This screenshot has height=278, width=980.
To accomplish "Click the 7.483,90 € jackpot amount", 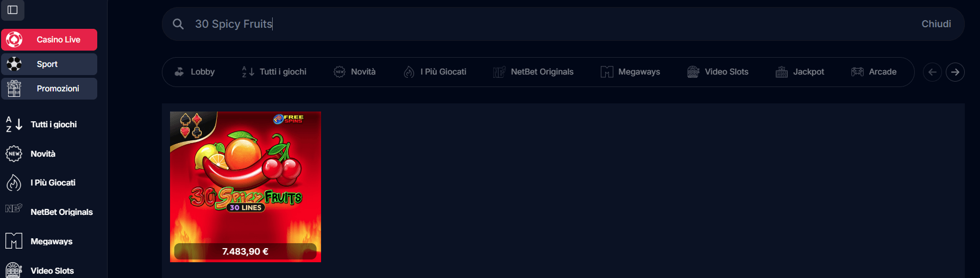I will (245, 251).
